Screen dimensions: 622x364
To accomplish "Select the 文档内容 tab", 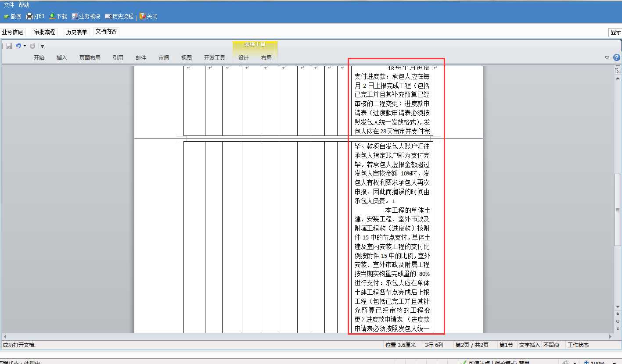I will coord(106,32).
